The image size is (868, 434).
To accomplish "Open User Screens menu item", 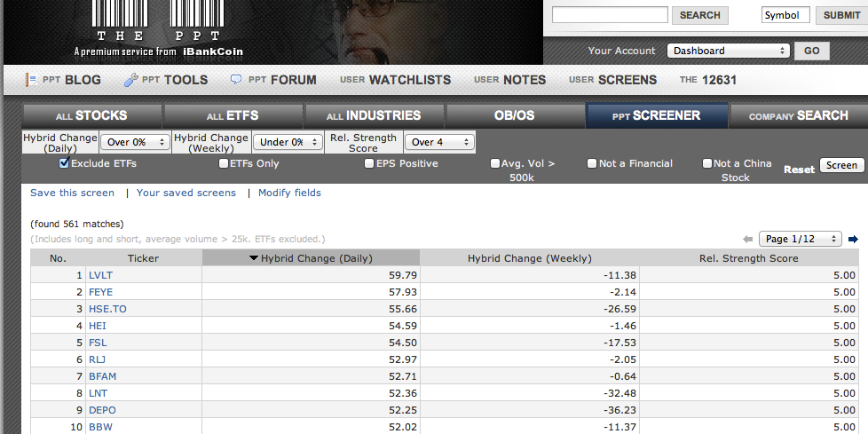I will [612, 80].
